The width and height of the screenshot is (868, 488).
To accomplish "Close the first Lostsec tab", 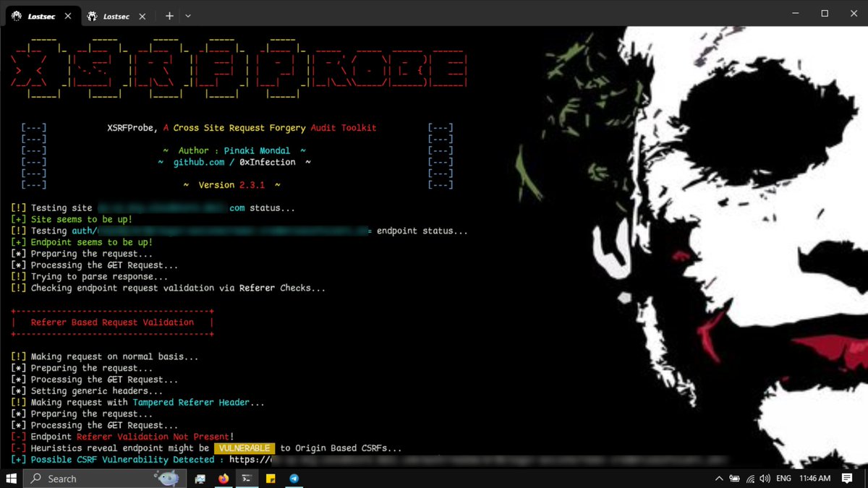I will 67,16.
